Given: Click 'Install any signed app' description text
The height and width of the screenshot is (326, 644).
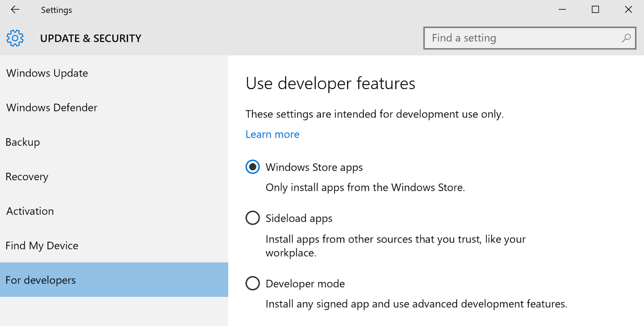Looking at the screenshot, I should tap(416, 304).
